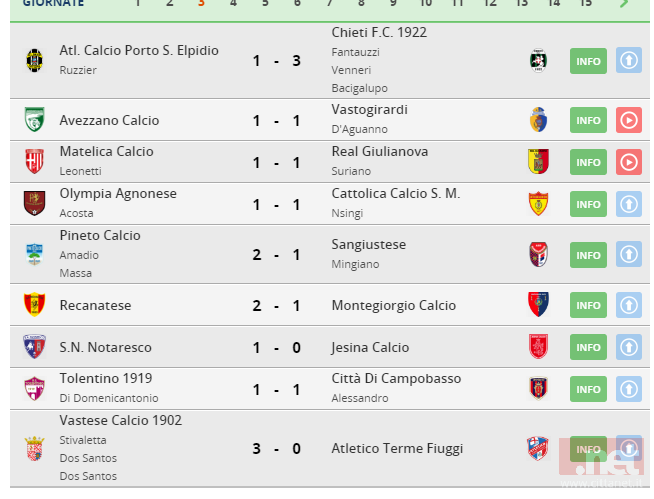Open the Jesina Calcio team link
Image resolution: width=654 pixels, height=499 pixels.
point(370,347)
